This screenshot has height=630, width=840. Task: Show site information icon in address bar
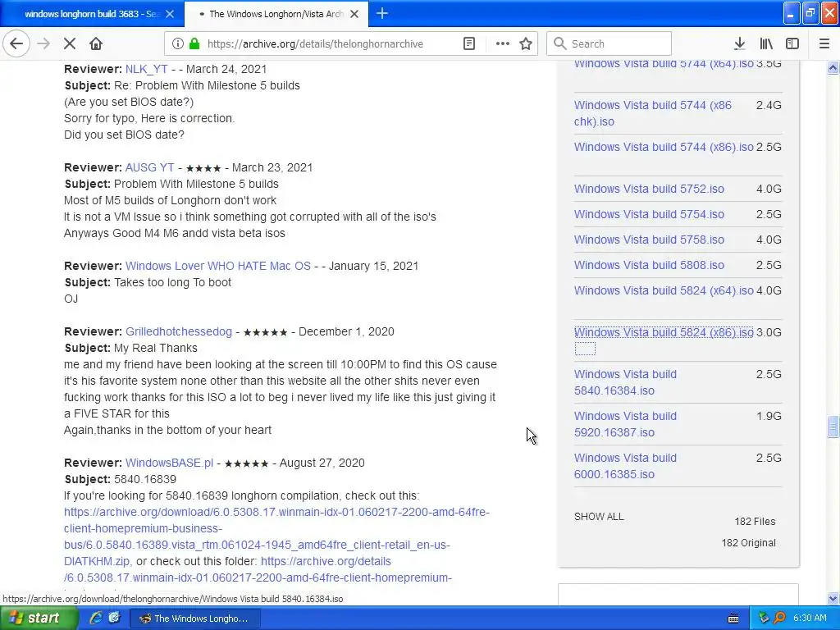coord(177,43)
